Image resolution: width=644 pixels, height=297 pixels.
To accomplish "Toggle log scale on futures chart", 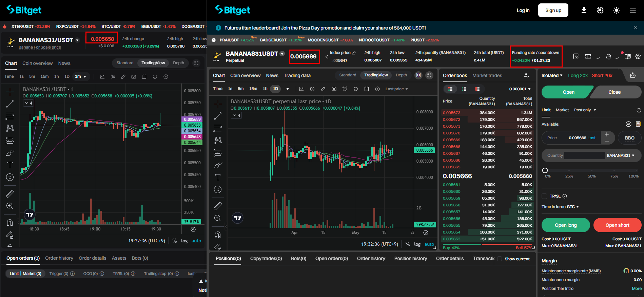I will (x=417, y=244).
